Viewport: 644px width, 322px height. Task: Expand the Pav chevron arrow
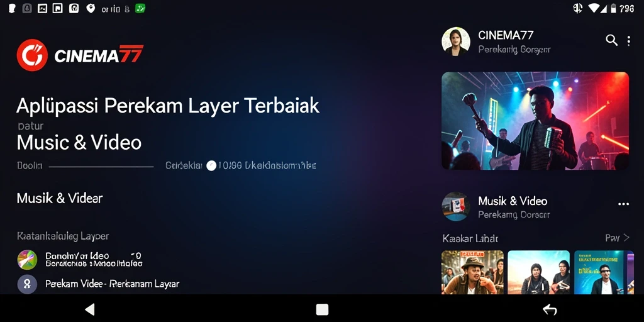(x=626, y=237)
